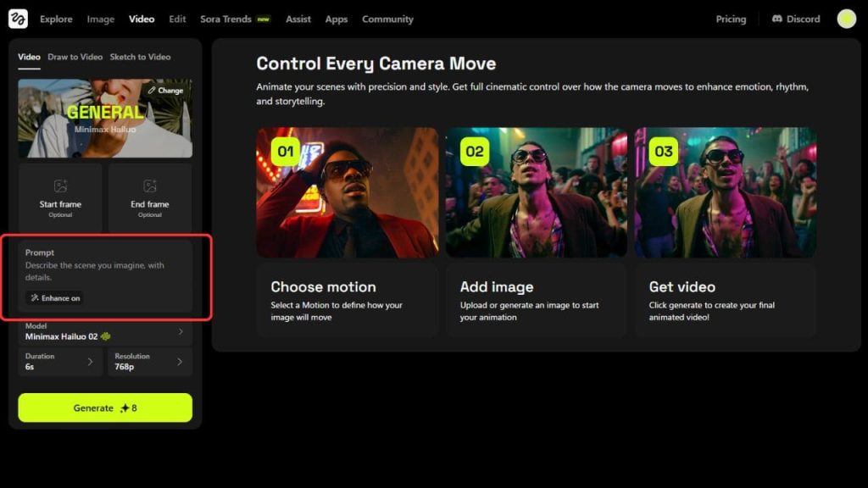The image size is (868, 488).
Task: Click the 01 Choose motion thumbnail
Action: [x=348, y=192]
